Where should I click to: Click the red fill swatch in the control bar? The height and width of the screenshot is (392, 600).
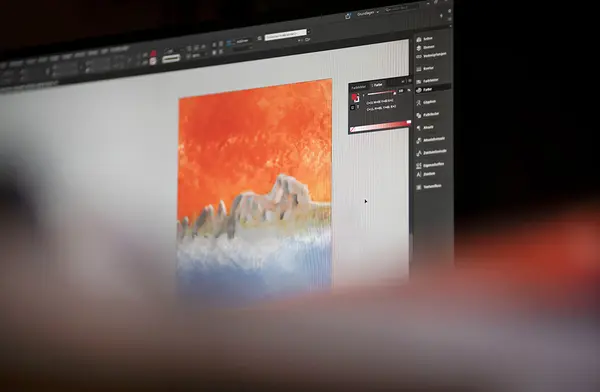[153, 54]
